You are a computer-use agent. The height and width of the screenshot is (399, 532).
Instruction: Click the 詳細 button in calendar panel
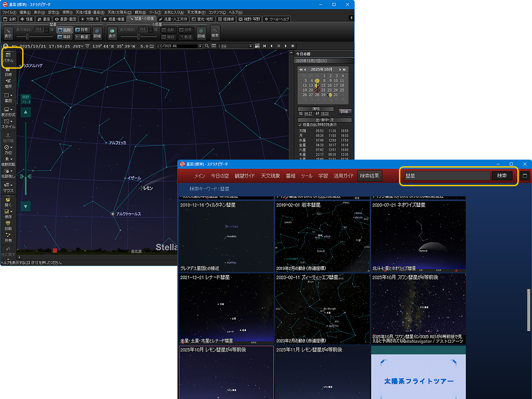(x=345, y=112)
